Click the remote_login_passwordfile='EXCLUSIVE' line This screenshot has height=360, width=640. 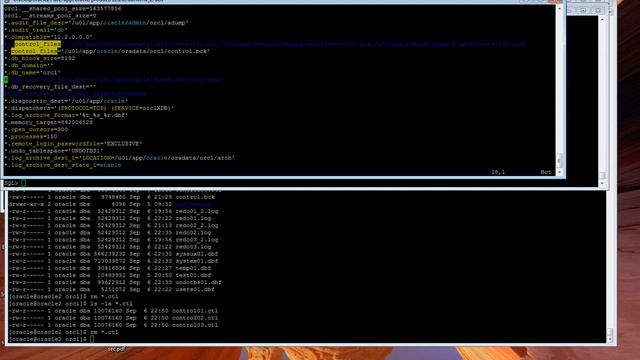pos(73,144)
